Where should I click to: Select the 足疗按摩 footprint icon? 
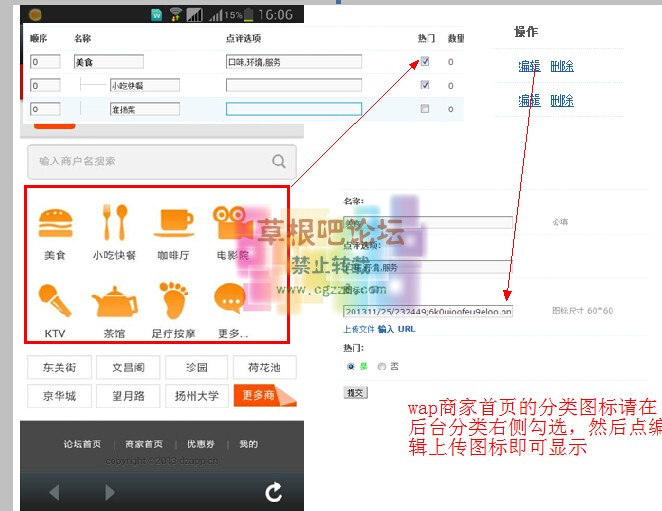coord(173,300)
